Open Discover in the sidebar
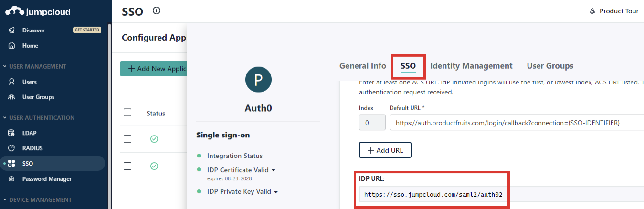The width and height of the screenshot is (644, 209). click(33, 30)
